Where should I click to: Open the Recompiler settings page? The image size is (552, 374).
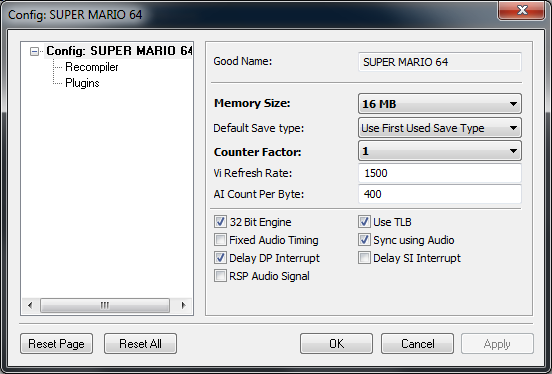pos(92,67)
